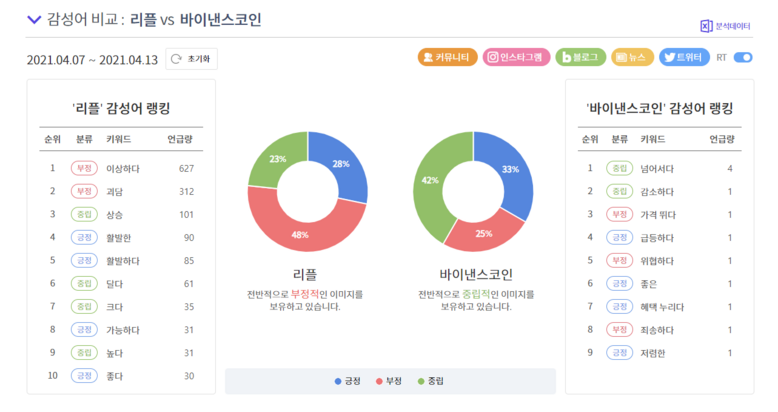Select keyword 가능하다 in 리플 ranking
Viewport: 778px width, 412px height.
pos(123,330)
